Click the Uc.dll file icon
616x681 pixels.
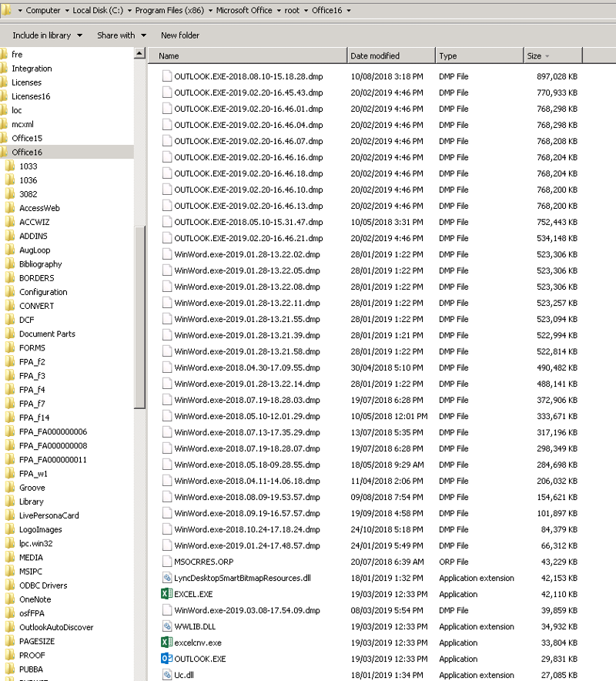coord(168,675)
